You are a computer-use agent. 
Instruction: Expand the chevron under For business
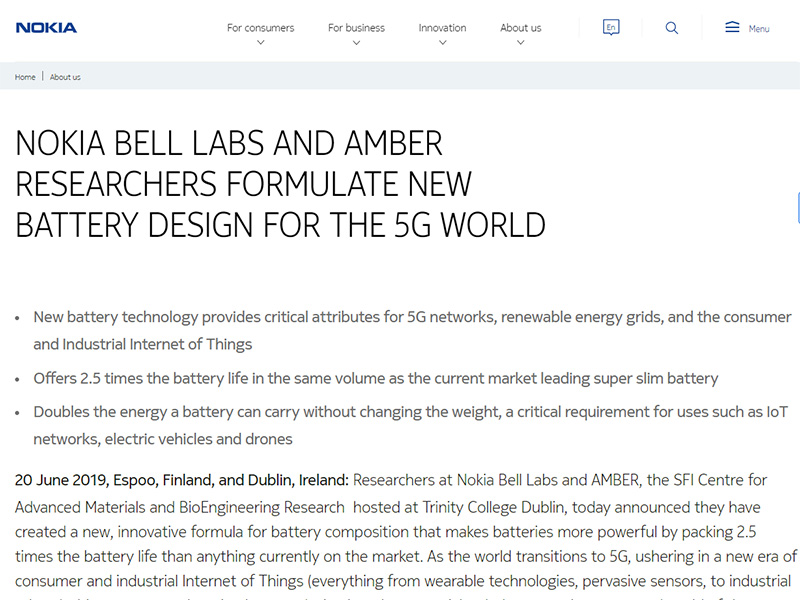[356, 43]
